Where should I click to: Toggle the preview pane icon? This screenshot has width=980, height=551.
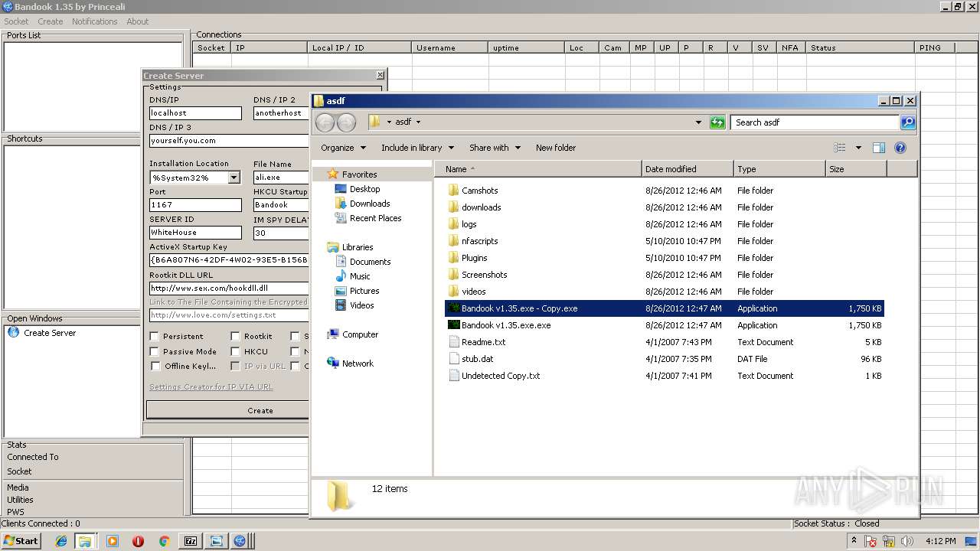point(879,148)
